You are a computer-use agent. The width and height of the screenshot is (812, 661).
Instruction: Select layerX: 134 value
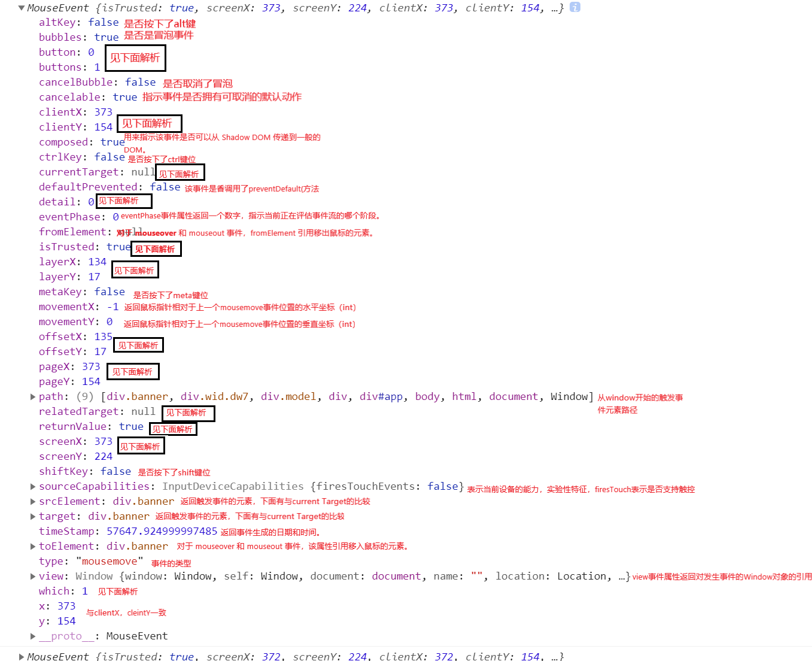[98, 262]
